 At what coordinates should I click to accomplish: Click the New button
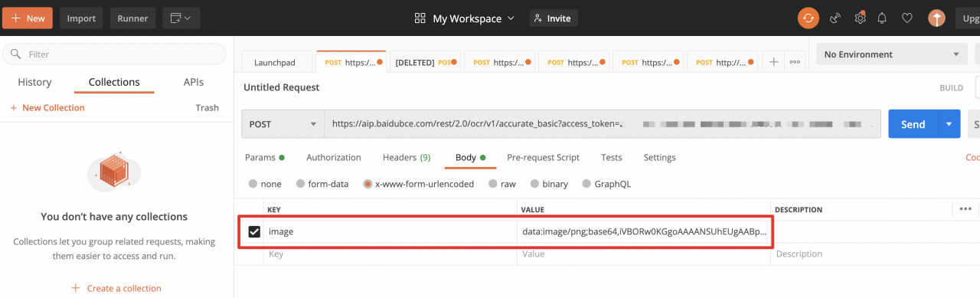(x=28, y=18)
